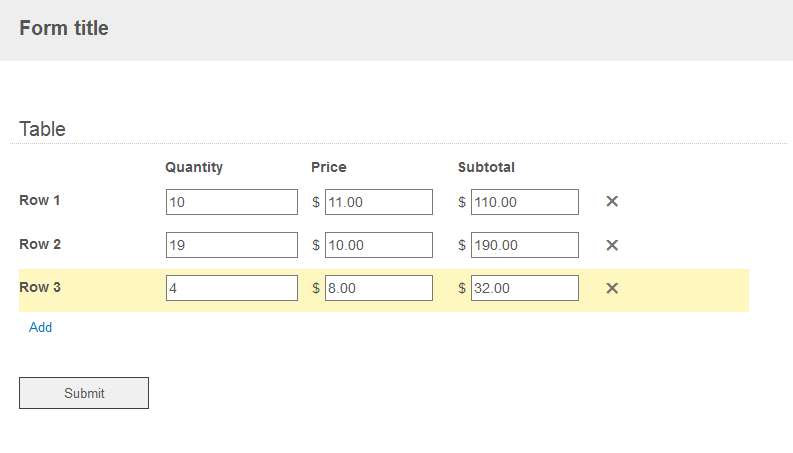Click the Price column header
The height and width of the screenshot is (453, 793).
tap(329, 167)
